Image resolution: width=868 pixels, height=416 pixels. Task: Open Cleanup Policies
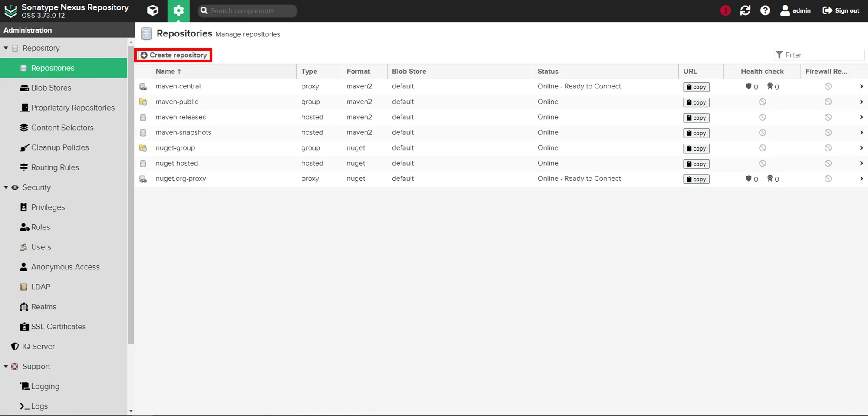(54, 148)
